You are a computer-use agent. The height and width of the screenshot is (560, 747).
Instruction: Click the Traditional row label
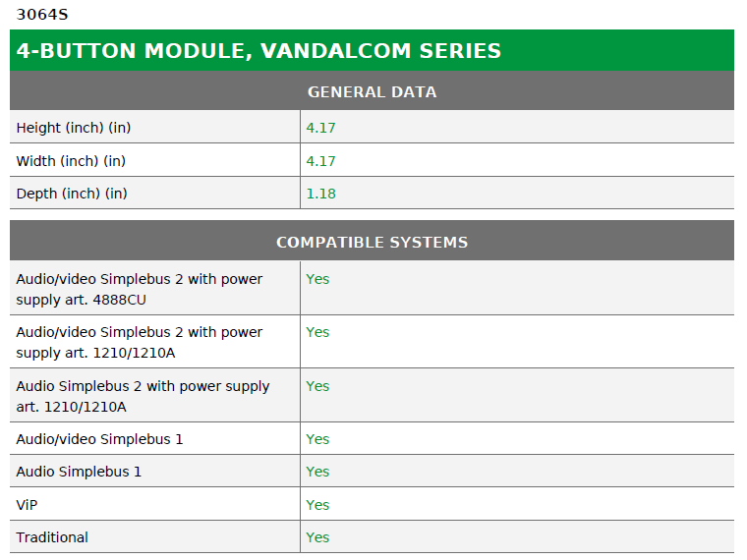tap(52, 537)
